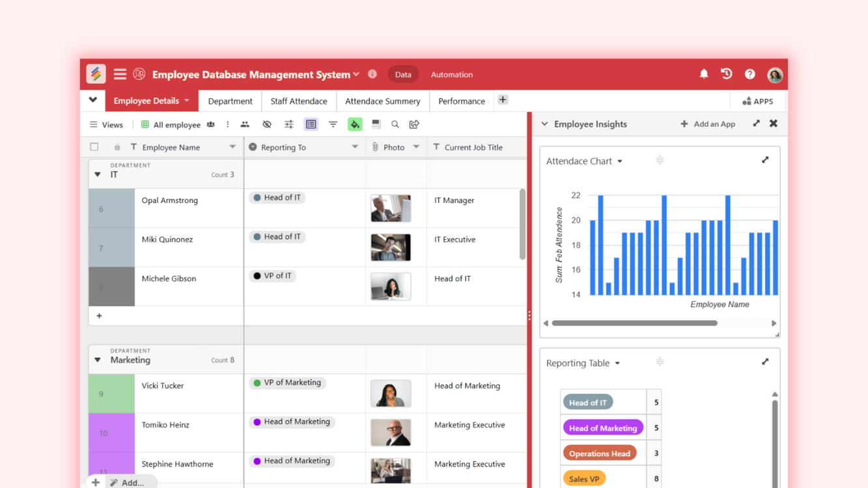This screenshot has height=488, width=868.
Task: Open the filter rows icon
Action: (x=333, y=124)
